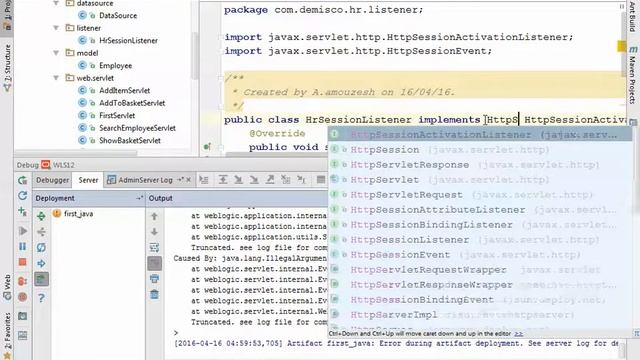Viewport: 640px width, 360px height.
Task: Collapse the listener package node
Action: pyautogui.click(x=56, y=28)
